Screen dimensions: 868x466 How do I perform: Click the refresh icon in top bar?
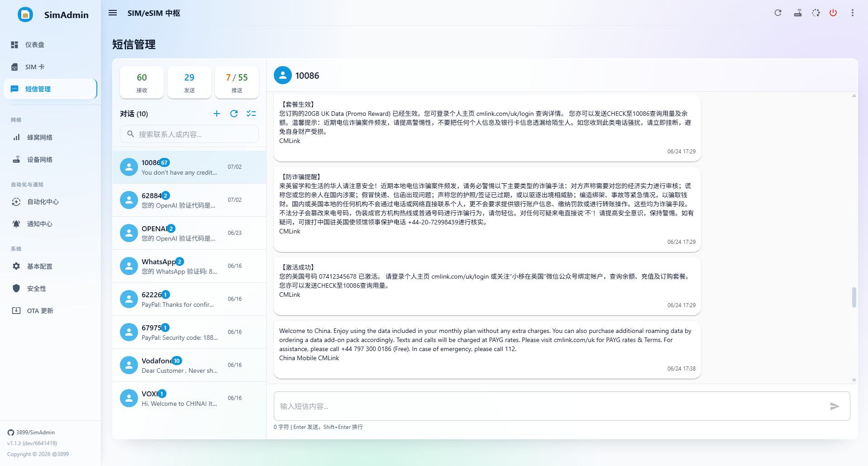point(778,13)
